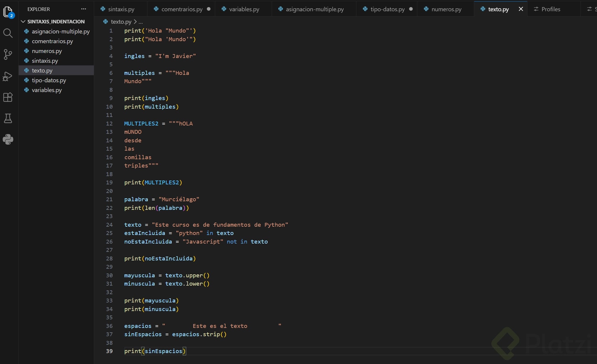597x364 pixels.
Task: Open variables.py in the explorer
Action: pos(47,90)
